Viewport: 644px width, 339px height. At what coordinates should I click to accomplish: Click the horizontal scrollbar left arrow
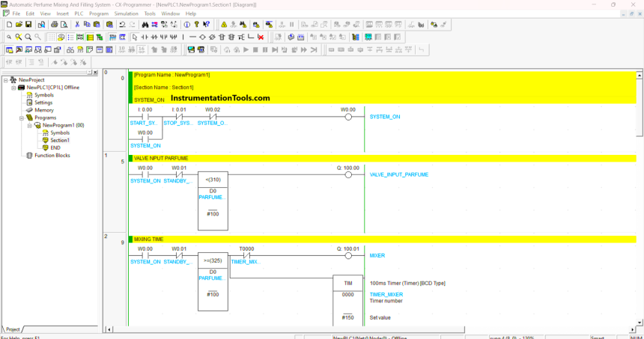[x=109, y=329]
